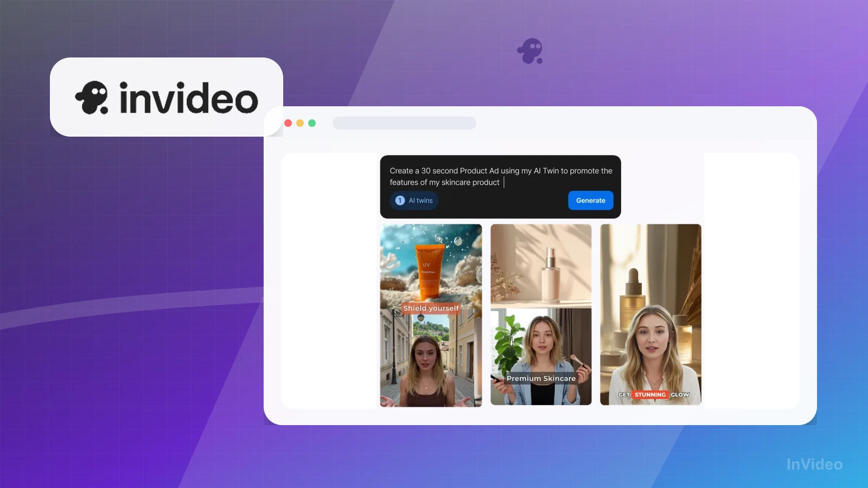The height and width of the screenshot is (488, 868).
Task: Select the AI twins chip
Action: pyautogui.click(x=414, y=201)
